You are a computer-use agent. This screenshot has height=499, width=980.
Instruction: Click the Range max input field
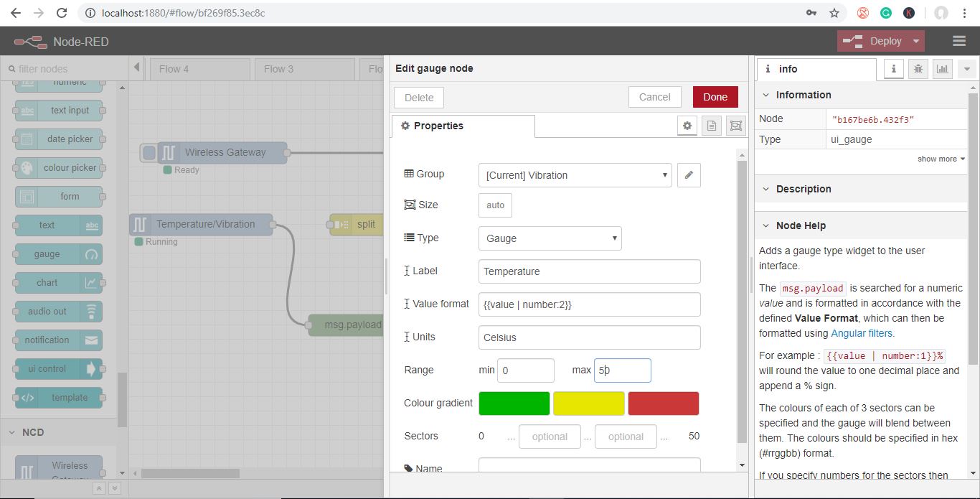tap(623, 370)
